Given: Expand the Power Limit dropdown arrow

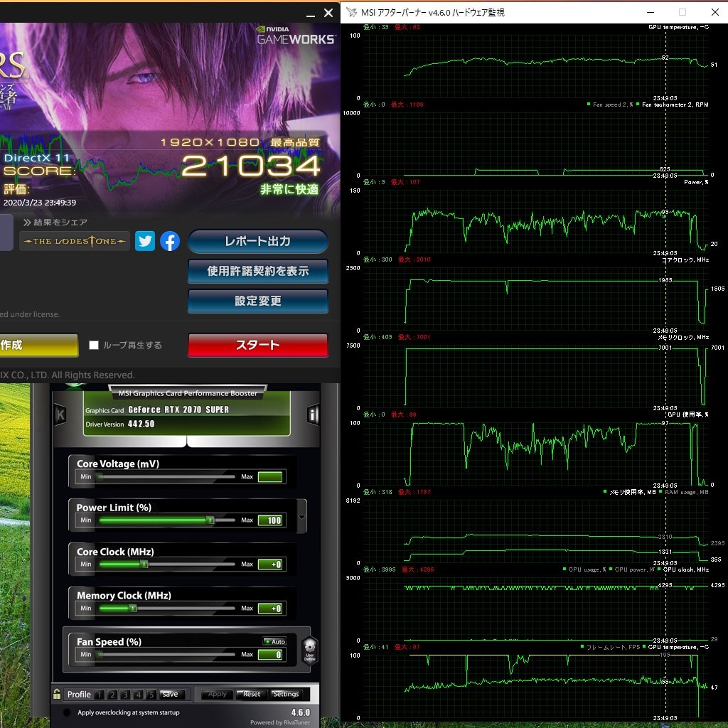Looking at the screenshot, I should tap(301, 517).
